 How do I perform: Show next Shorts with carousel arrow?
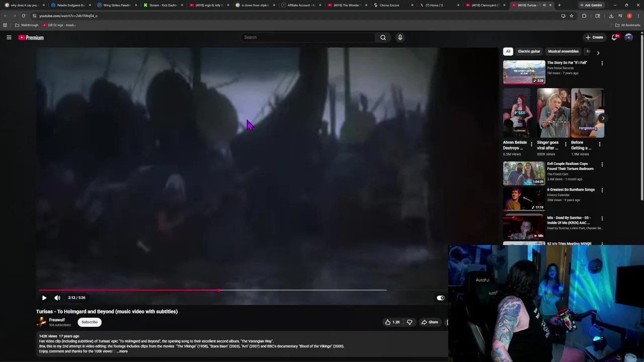(x=603, y=118)
